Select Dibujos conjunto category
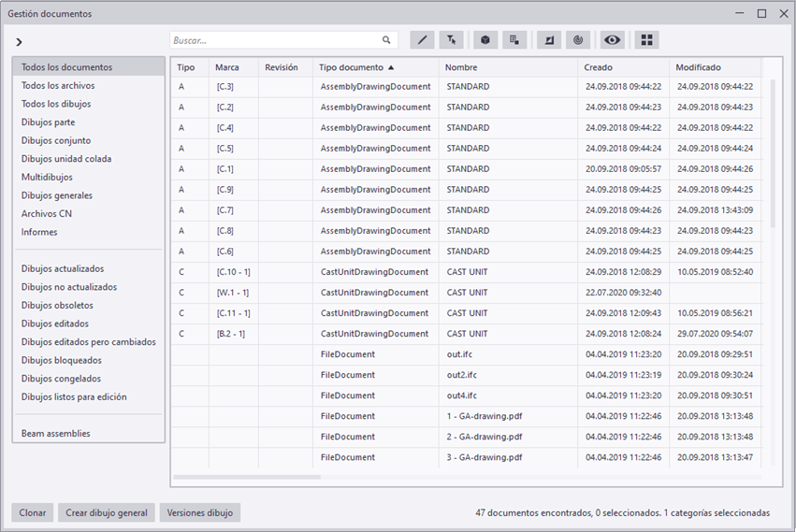 [x=56, y=140]
